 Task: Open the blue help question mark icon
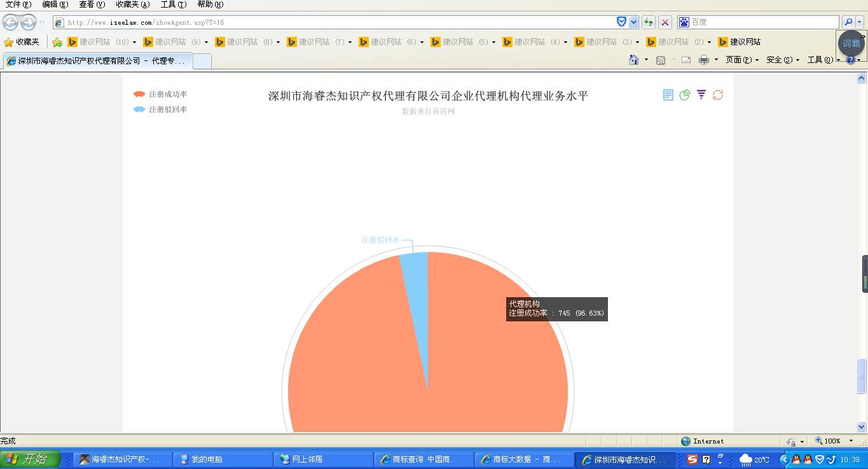tap(851, 60)
